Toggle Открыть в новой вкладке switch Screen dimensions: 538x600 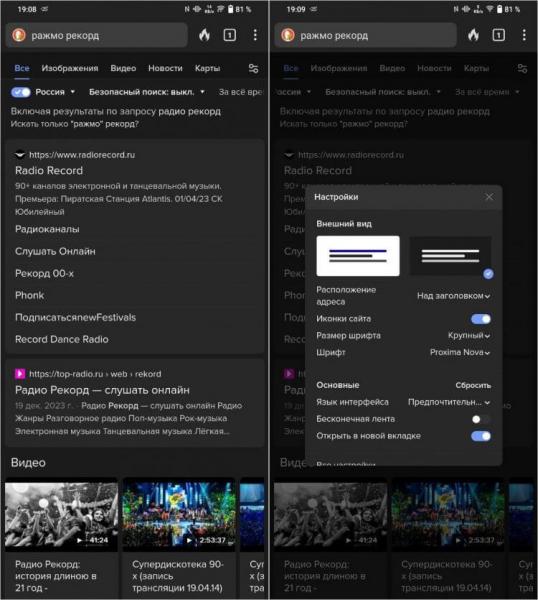pyautogui.click(x=481, y=436)
